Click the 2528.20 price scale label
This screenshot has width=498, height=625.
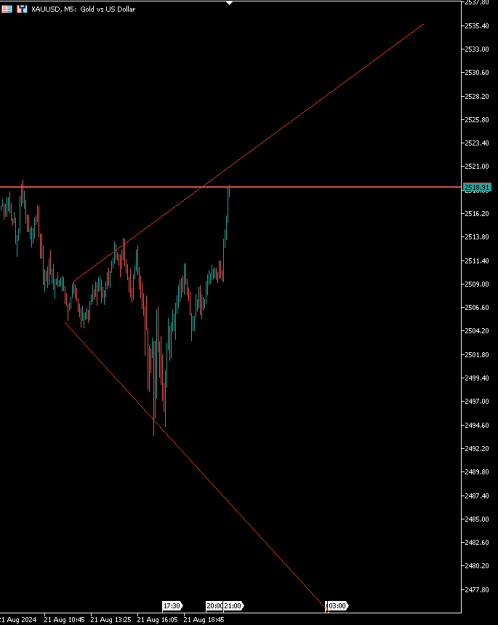pos(477,96)
